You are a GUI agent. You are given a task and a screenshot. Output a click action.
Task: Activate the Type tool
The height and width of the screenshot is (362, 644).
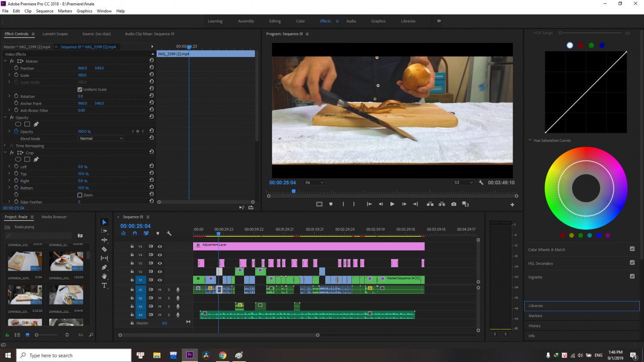coord(104,285)
